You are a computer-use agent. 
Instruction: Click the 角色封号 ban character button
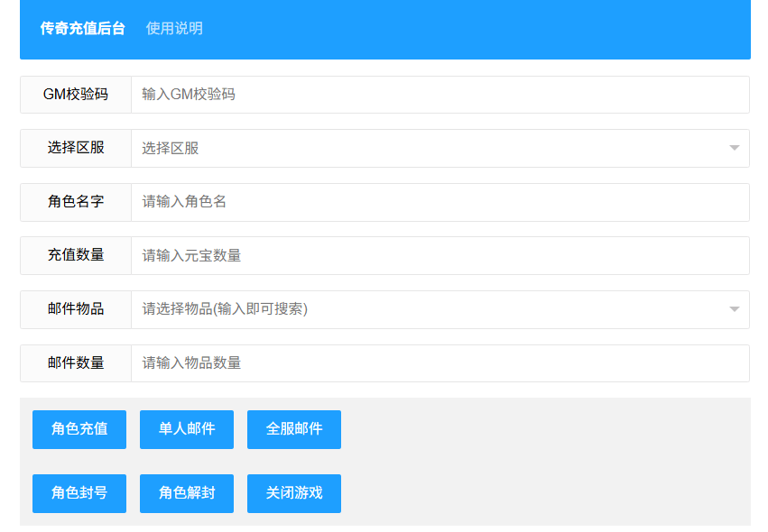(x=79, y=493)
